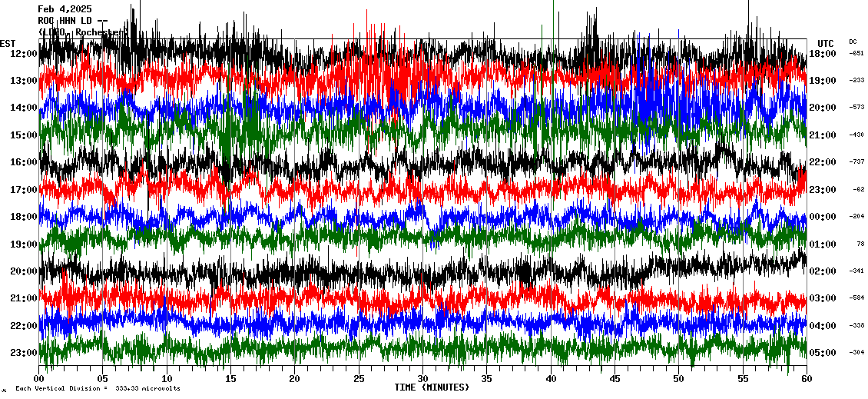The image size is (868, 399).
Task: Click the UTC column header
Action: point(826,43)
